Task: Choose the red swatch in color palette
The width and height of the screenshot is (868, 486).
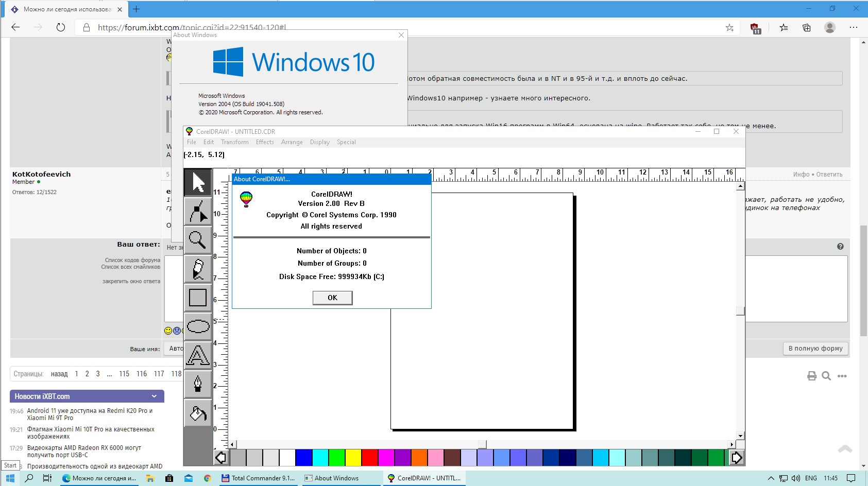Action: 369,457
